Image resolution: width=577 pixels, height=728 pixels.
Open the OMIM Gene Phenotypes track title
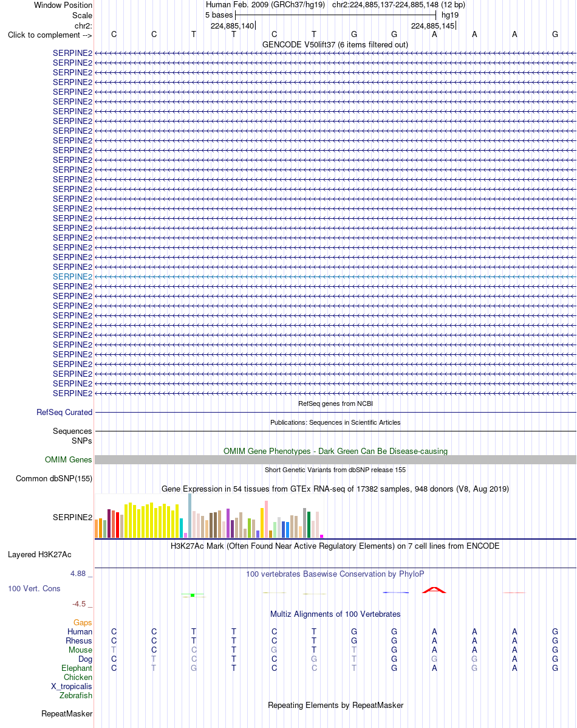335,452
